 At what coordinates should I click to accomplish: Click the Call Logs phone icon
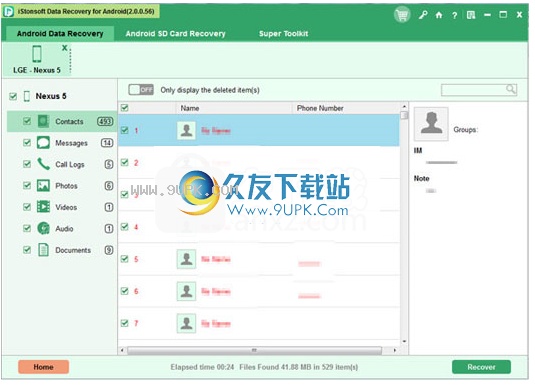point(43,164)
